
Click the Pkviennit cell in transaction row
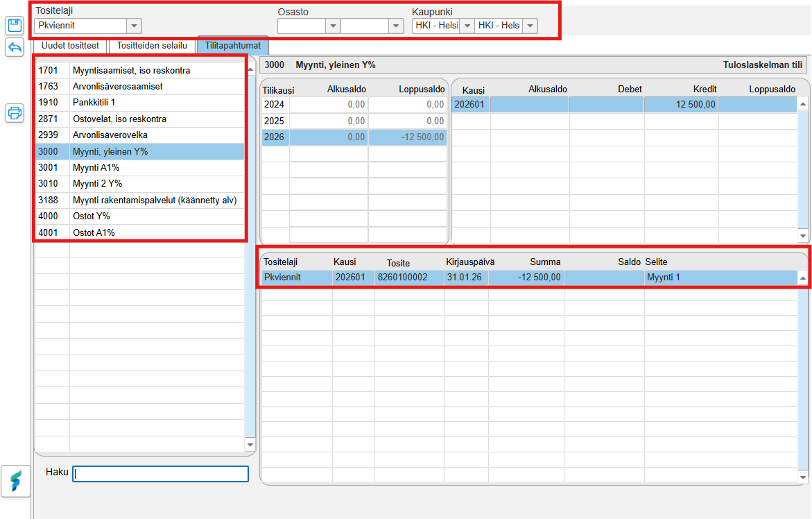(297, 278)
